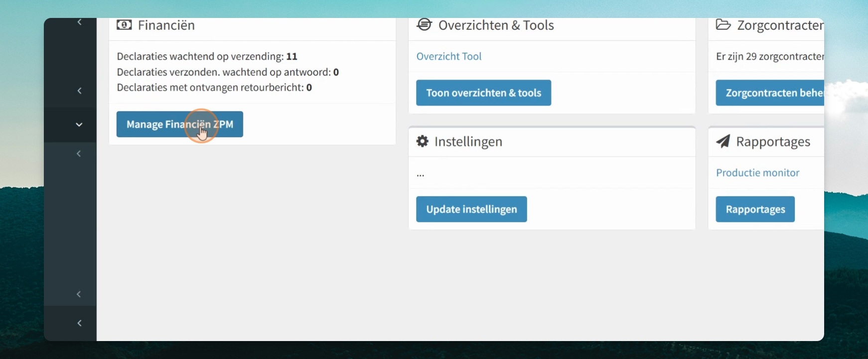Image resolution: width=868 pixels, height=359 pixels.
Task: Click the Overzichten & Tools heading icon
Action: coord(424,24)
